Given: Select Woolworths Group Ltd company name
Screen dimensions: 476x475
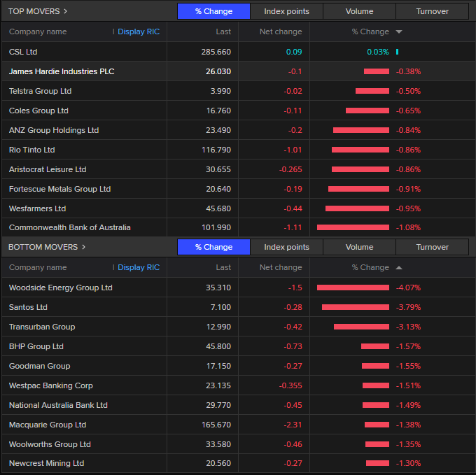Looking at the screenshot, I should tap(50, 444).
